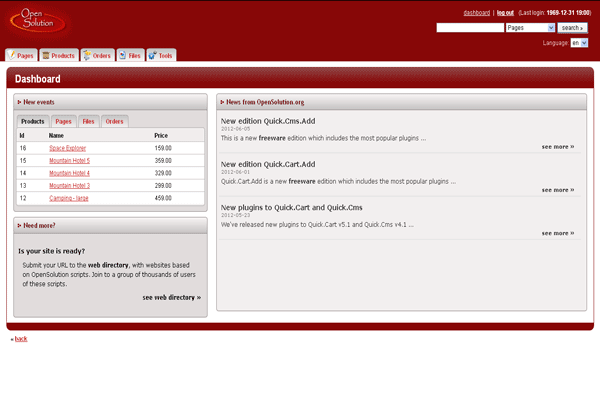Open the Files main menu tab
This screenshot has width=600, height=400.
[x=130, y=55]
